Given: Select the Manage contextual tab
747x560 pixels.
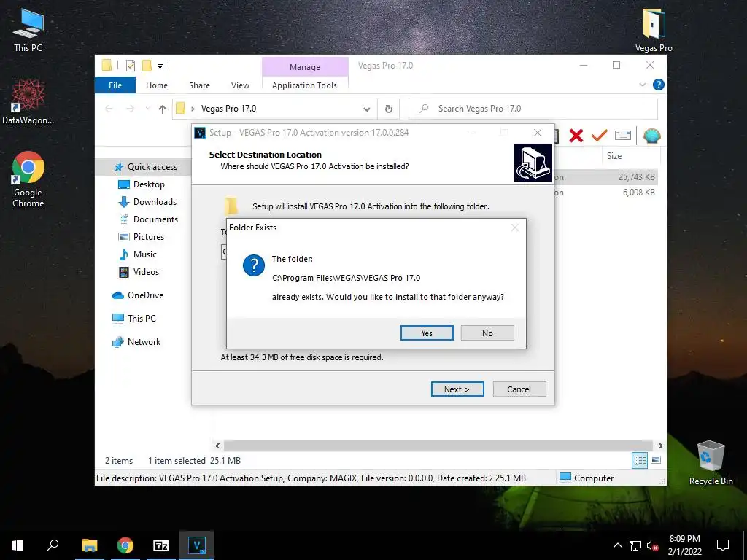Looking at the screenshot, I should (x=305, y=67).
